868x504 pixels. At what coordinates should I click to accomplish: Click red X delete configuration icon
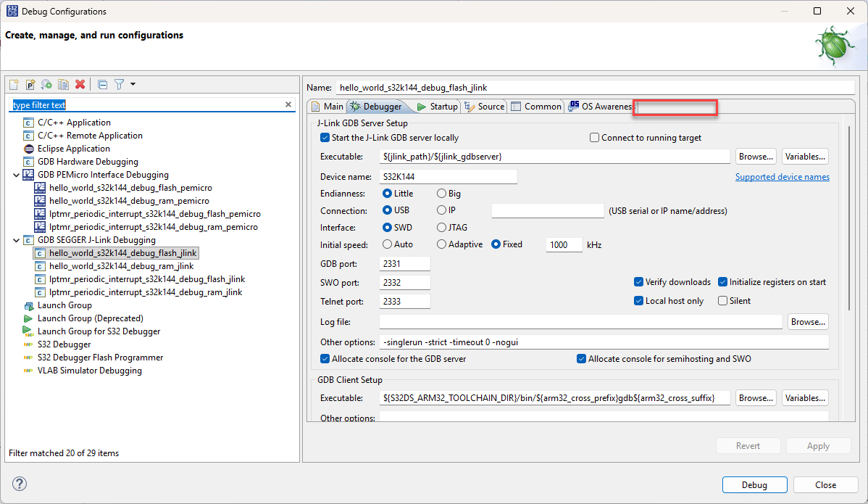80,84
